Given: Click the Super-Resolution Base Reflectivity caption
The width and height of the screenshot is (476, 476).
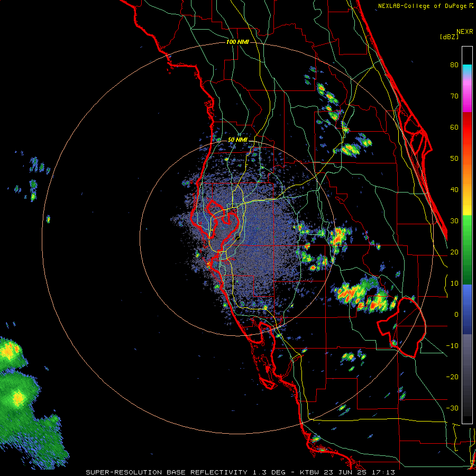Looking at the screenshot, I should (x=240, y=472).
